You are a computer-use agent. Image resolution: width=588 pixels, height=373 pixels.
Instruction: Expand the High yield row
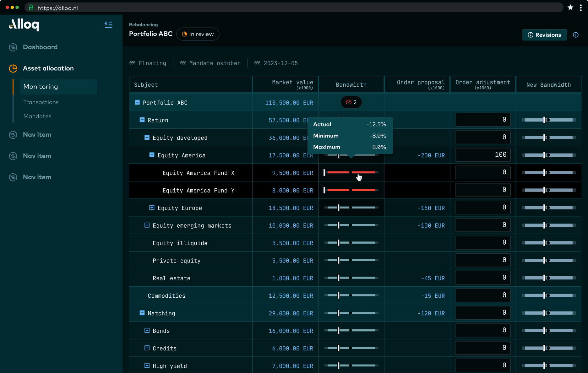(147, 365)
